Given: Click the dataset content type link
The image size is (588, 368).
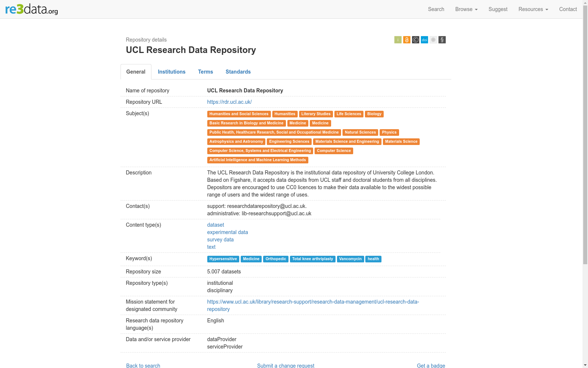Looking at the screenshot, I should click(215, 225).
